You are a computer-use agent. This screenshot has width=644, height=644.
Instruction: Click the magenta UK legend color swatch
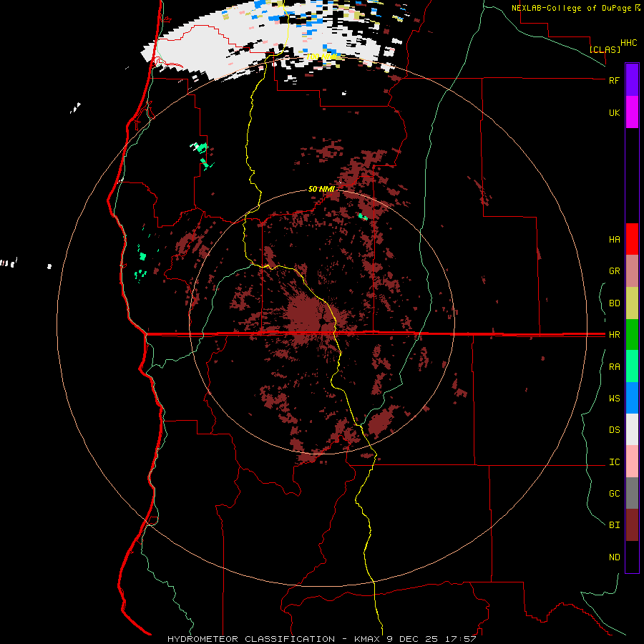[632, 112]
